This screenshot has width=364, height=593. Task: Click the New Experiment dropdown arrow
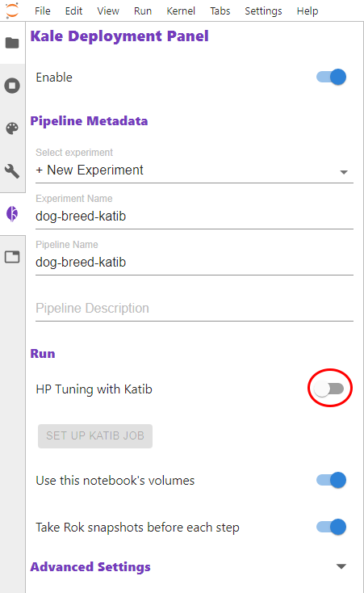pyautogui.click(x=344, y=172)
